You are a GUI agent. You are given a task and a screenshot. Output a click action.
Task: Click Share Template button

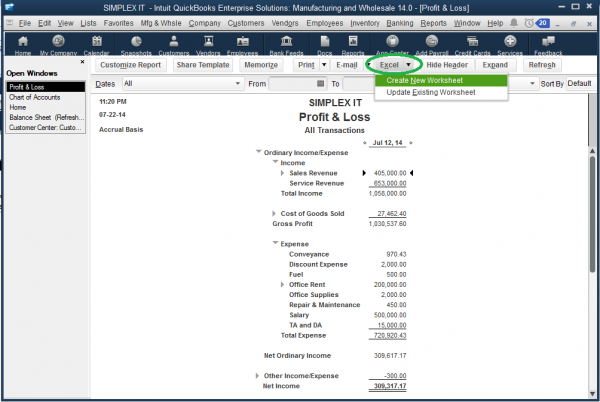pyautogui.click(x=203, y=65)
